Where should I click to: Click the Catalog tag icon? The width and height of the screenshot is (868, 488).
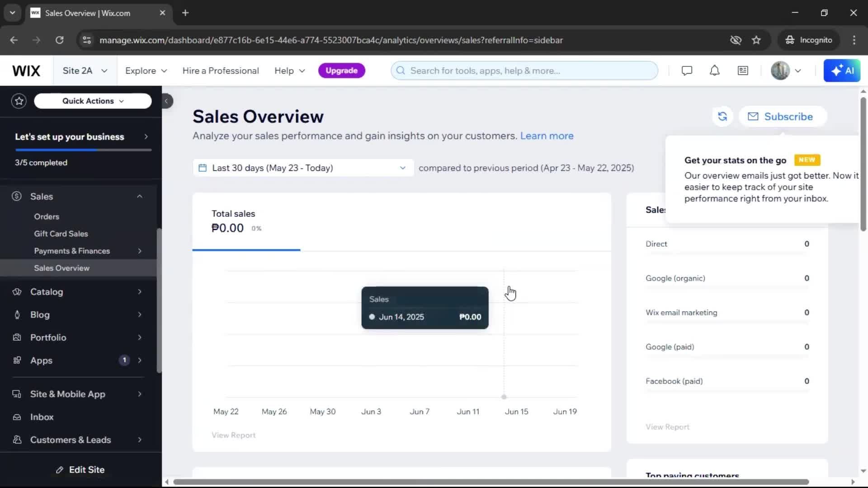(17, 292)
